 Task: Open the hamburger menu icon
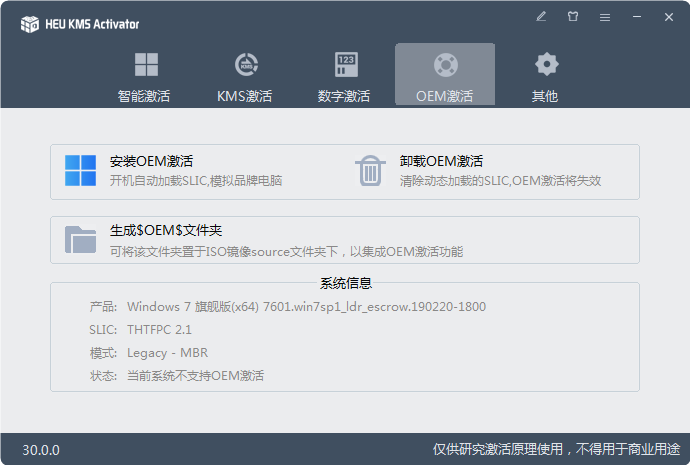[605, 17]
